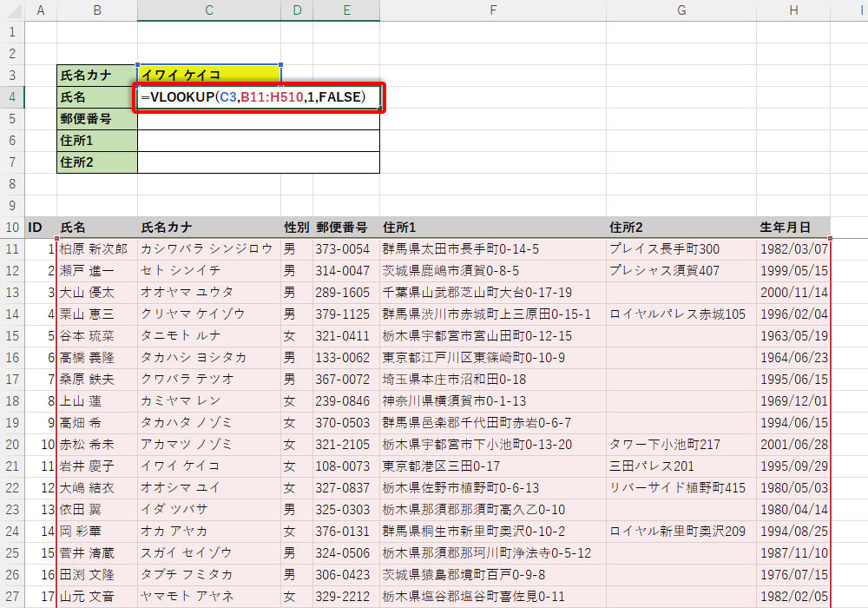Viewport: 868px width, 608px height.
Task: Click row 21 header
Action: 12,466
